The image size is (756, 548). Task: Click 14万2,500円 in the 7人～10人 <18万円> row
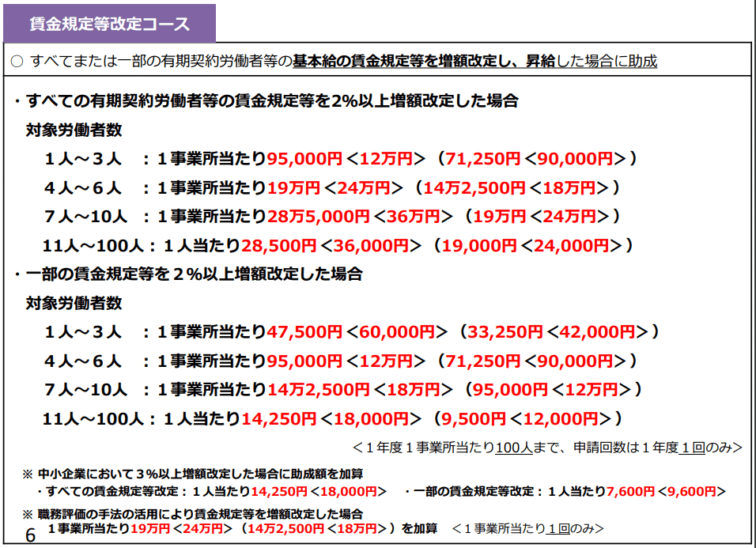pyautogui.click(x=319, y=390)
